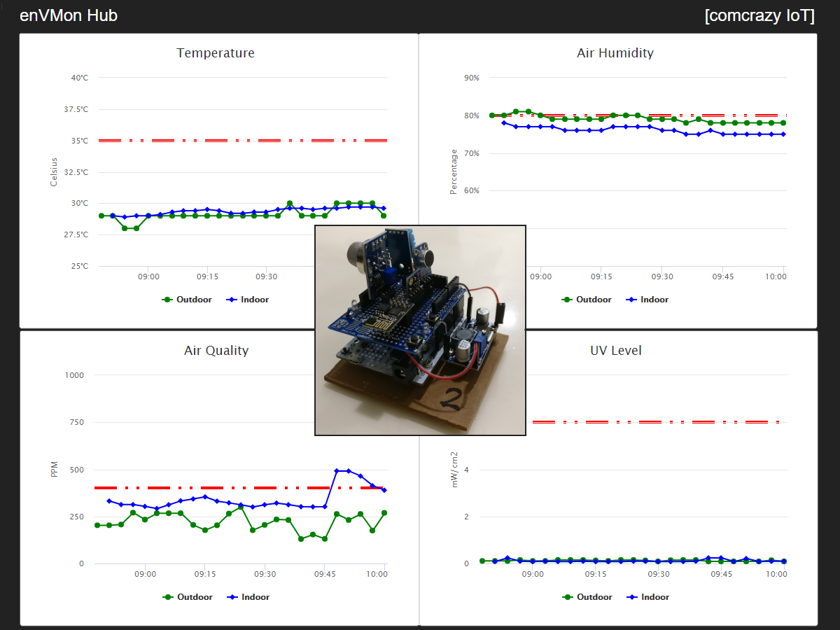Click the 27.5°C axis label in Temperature
Viewport: 840px width, 630px height.
76,234
